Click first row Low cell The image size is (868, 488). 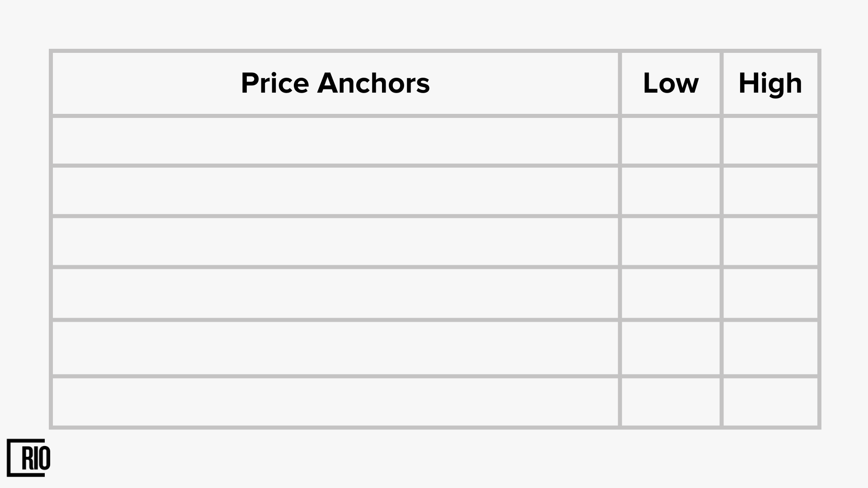(x=671, y=141)
